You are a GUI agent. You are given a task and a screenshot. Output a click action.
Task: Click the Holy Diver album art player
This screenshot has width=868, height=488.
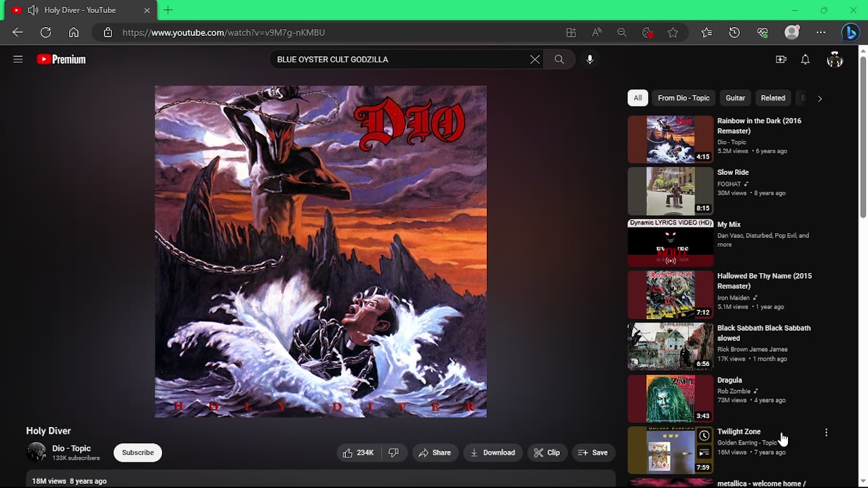tap(321, 251)
